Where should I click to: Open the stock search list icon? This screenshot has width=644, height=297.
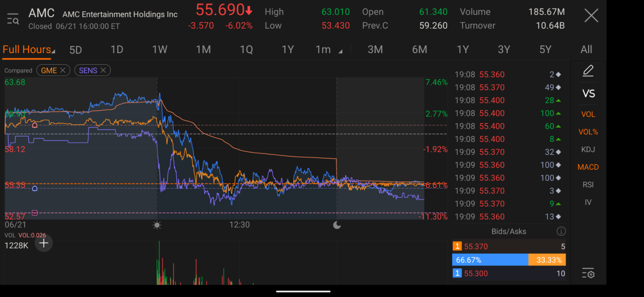tap(13, 19)
